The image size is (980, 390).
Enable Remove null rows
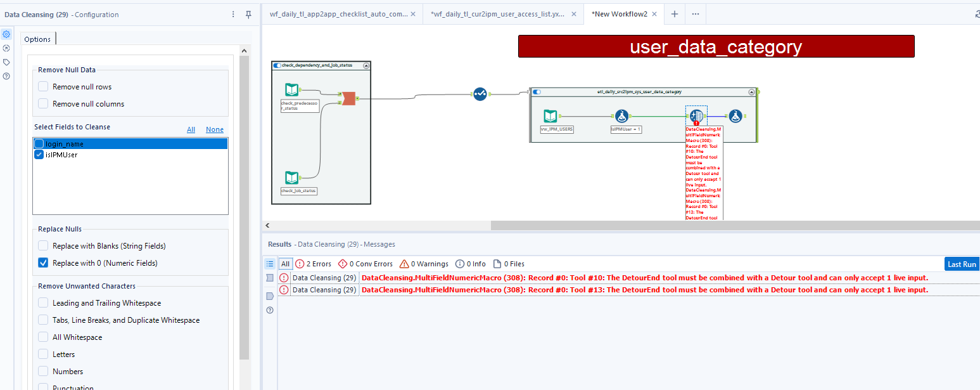tap(42, 86)
